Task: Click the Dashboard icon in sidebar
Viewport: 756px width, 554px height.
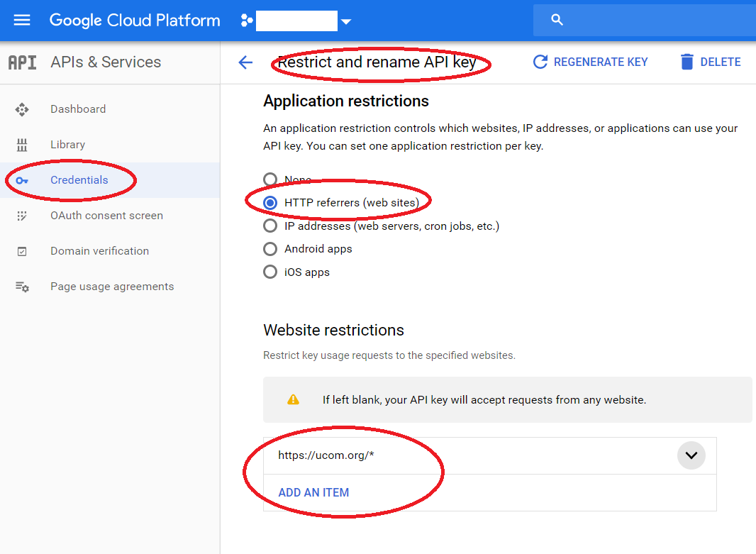Action: [22, 109]
